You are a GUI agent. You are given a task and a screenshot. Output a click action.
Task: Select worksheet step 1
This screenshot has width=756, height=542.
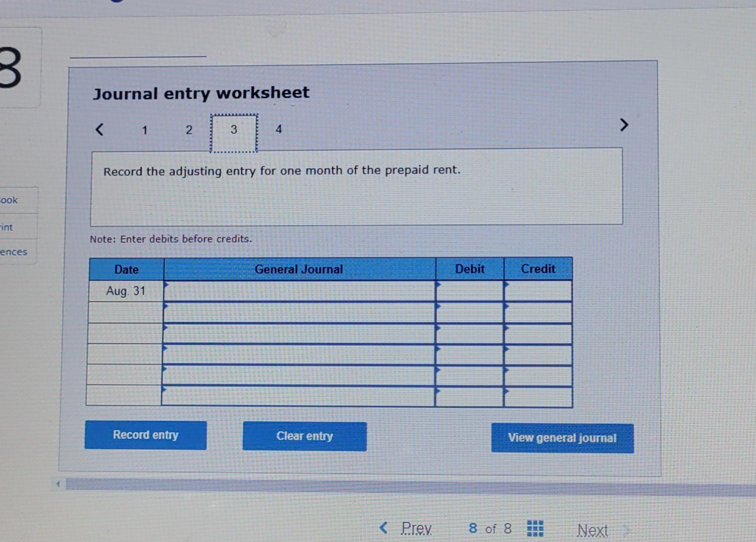[x=144, y=130]
